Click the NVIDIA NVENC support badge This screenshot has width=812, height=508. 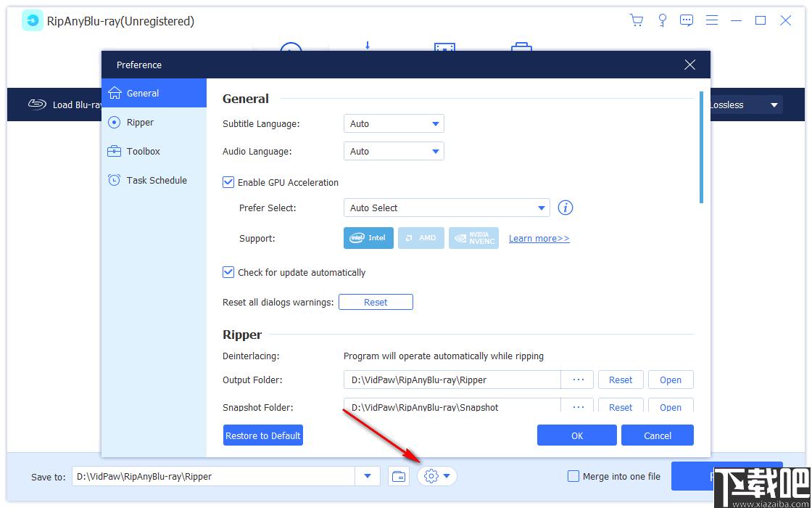(x=474, y=238)
